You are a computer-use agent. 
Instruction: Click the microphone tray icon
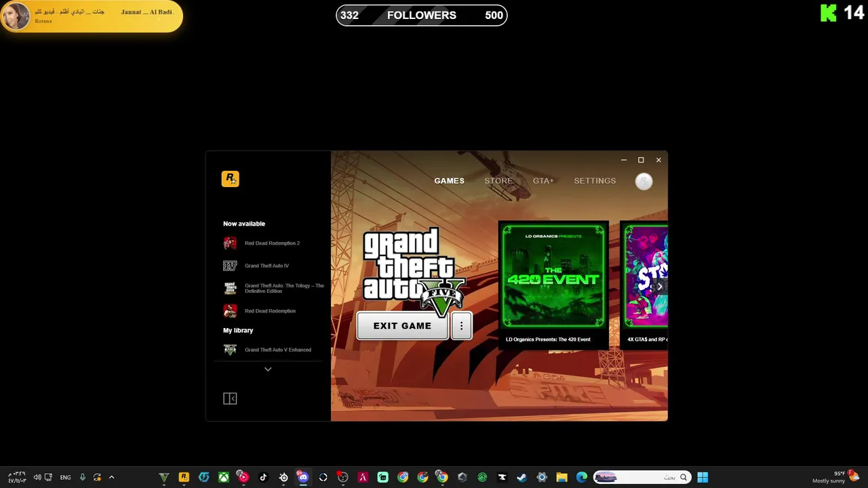point(83,477)
